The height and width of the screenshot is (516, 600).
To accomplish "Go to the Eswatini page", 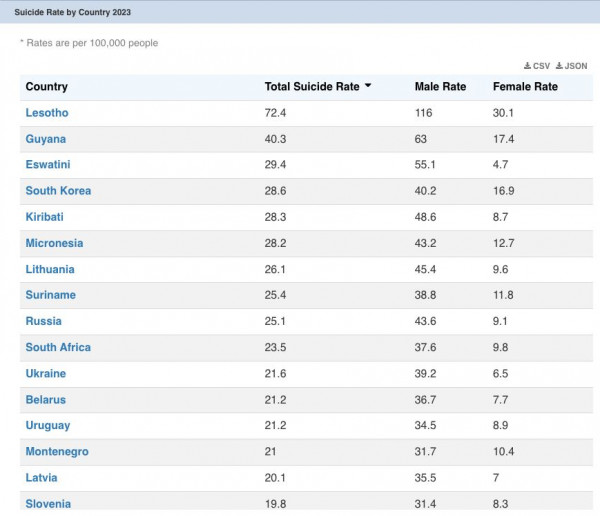I will [x=48, y=165].
